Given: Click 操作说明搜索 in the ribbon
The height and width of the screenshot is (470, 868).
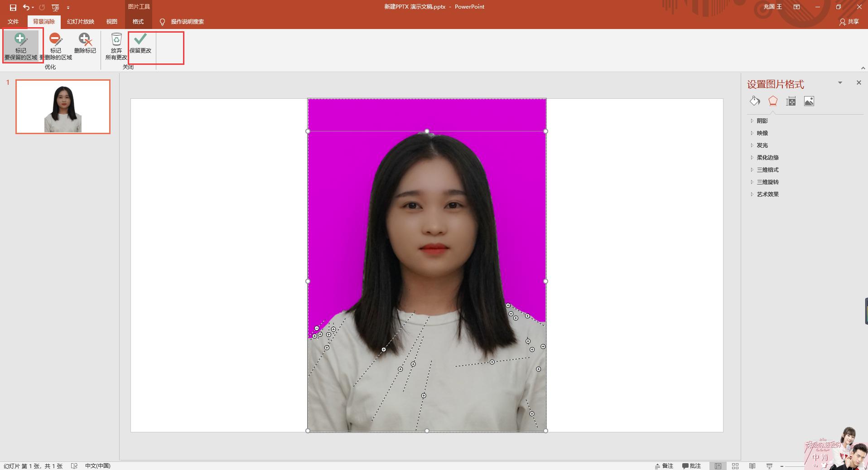Looking at the screenshot, I should [187, 21].
